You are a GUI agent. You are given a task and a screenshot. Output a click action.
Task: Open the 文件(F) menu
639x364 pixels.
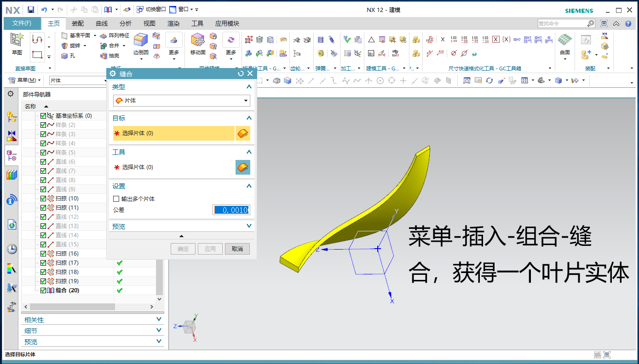pyautogui.click(x=22, y=23)
